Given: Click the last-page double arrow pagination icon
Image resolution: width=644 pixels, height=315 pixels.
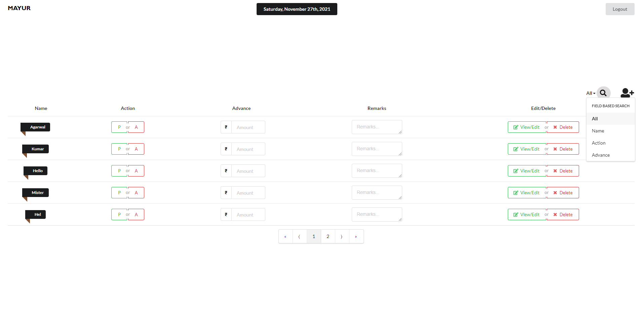Looking at the screenshot, I should 356,236.
